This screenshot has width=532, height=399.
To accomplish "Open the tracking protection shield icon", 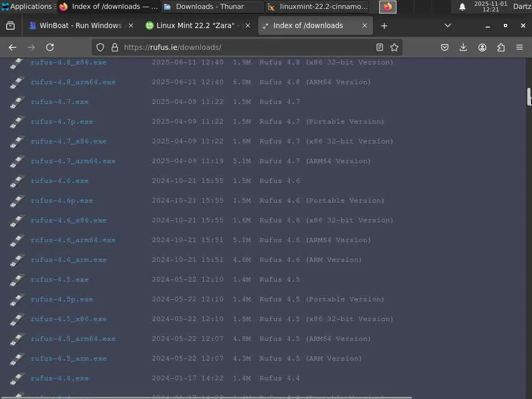I will point(100,47).
